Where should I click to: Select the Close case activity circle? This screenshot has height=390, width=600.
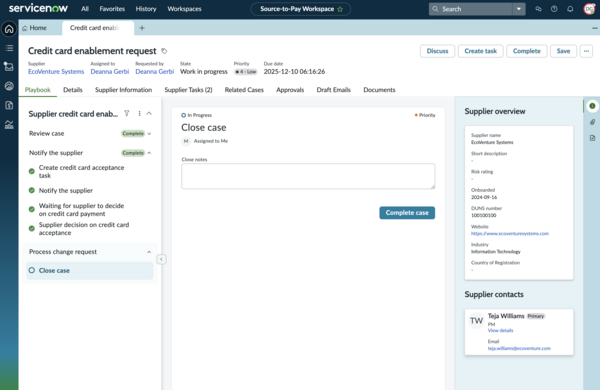32,270
